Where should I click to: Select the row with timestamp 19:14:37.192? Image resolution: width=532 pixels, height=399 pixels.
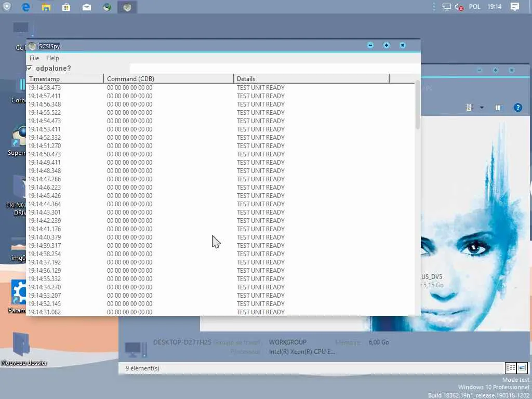220,262
